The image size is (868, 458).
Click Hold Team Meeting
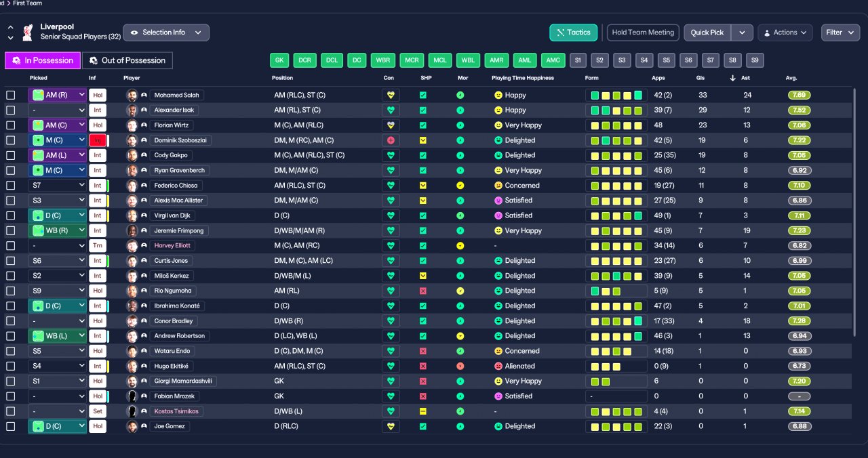[x=643, y=33]
